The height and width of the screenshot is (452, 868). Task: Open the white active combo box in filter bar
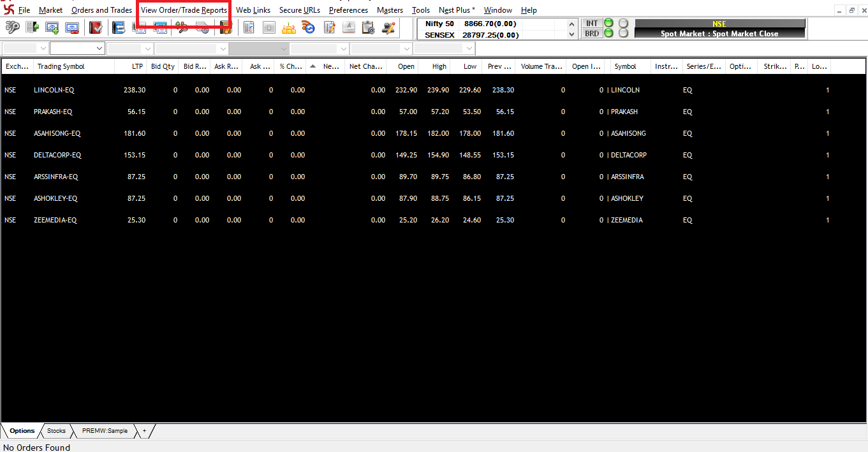[x=77, y=48]
